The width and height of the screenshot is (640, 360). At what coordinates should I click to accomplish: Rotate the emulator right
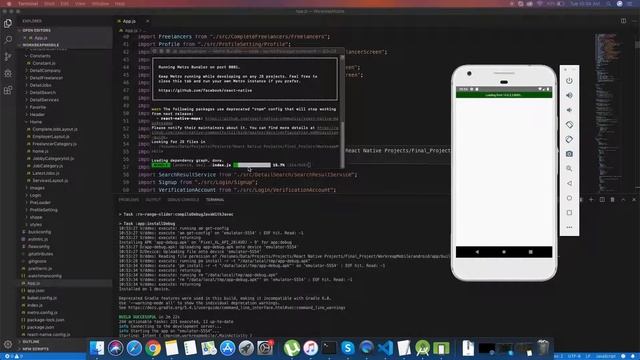point(569,139)
